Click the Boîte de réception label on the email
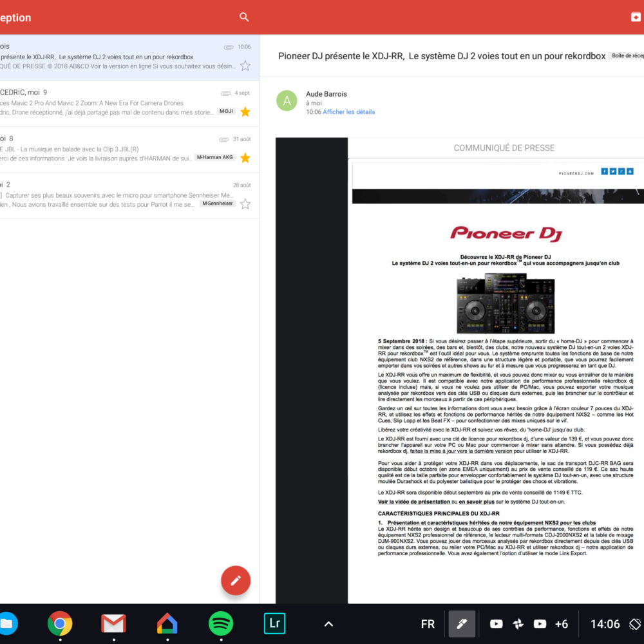644x644 pixels. 627,56
